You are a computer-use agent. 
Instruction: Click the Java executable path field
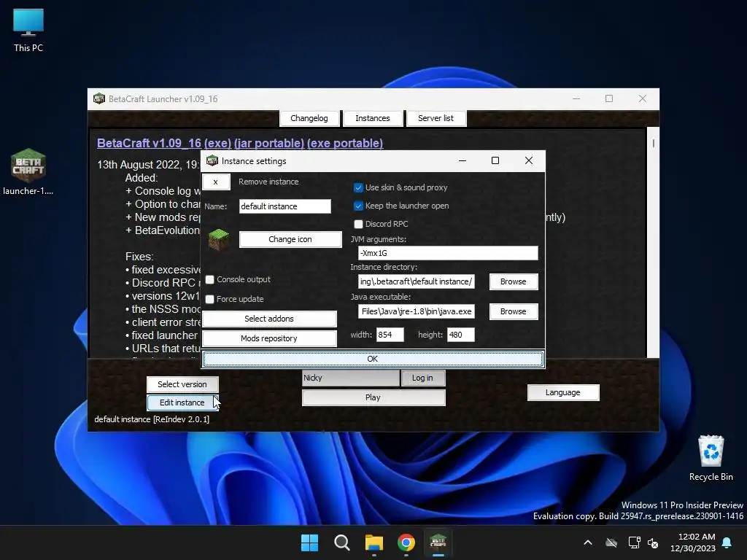point(417,311)
